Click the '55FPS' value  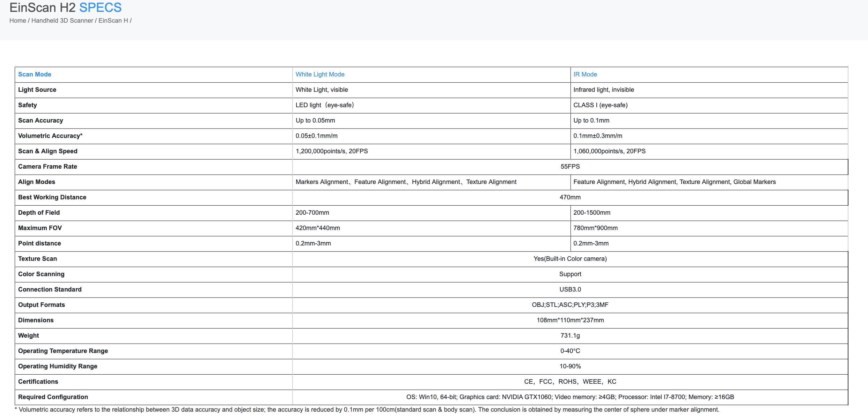(570, 167)
